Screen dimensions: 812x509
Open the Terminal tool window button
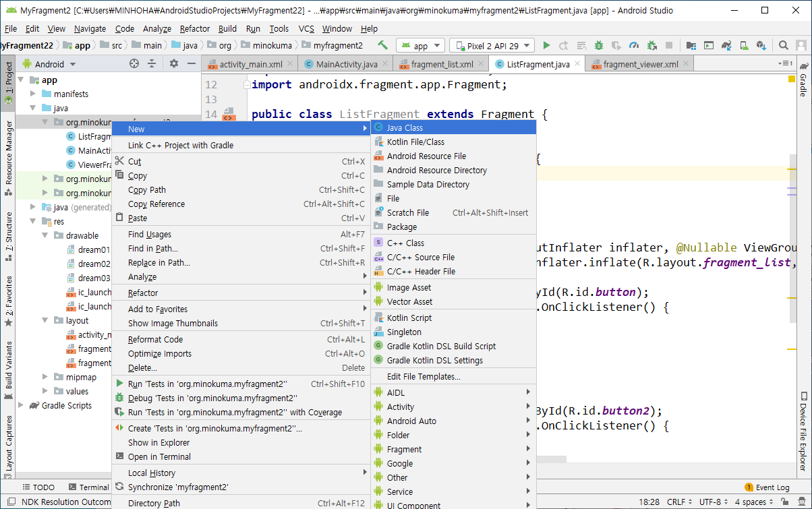pos(88,487)
